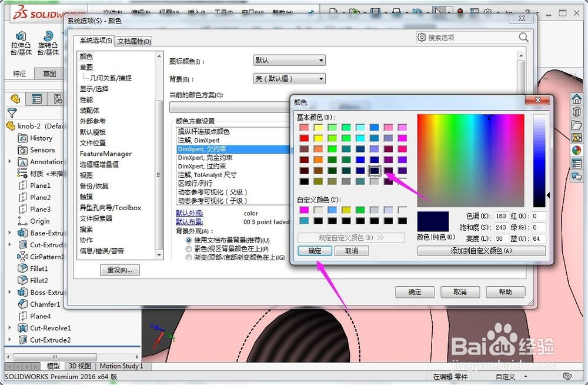Open the search options magnifier in the dialog
This screenshot has width=588, height=385.
tap(523, 36)
